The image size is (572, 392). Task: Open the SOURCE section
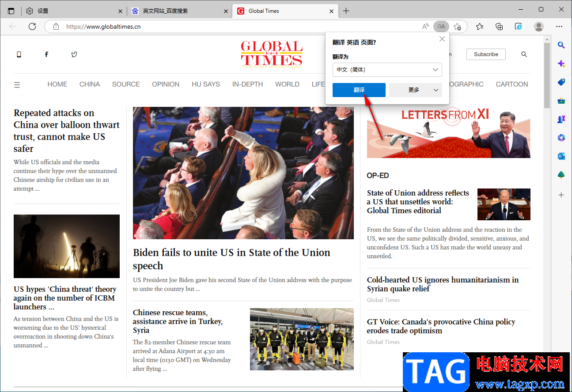(x=126, y=84)
